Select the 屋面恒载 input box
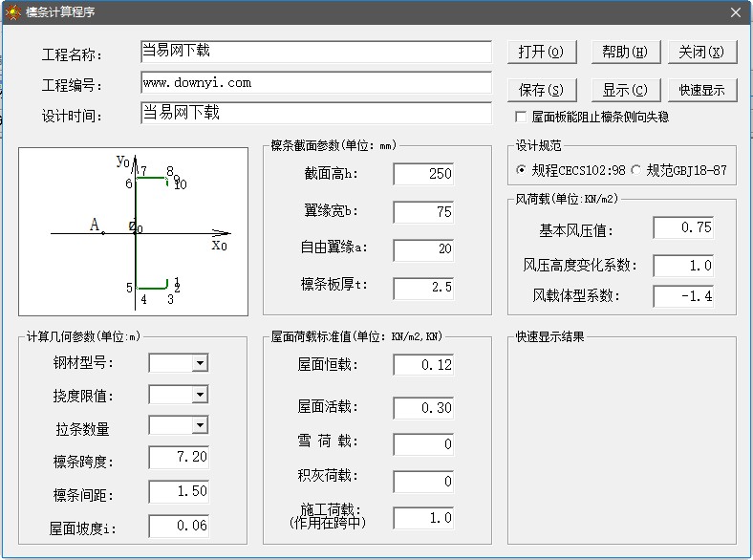The image size is (753, 560). pos(422,365)
